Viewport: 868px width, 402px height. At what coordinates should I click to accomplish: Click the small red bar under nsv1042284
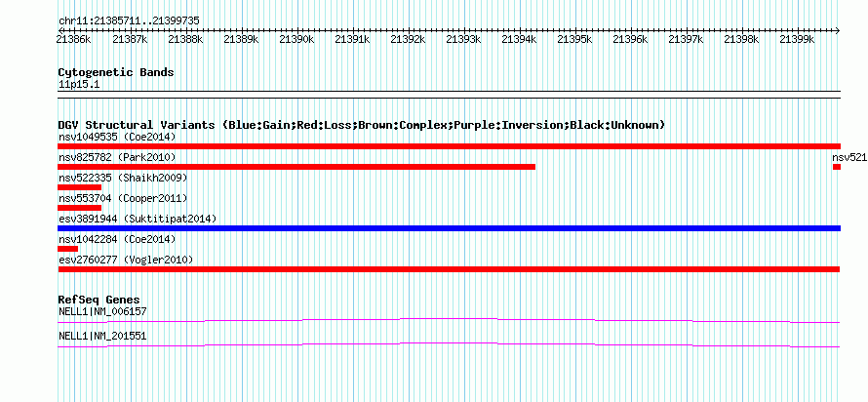67,249
